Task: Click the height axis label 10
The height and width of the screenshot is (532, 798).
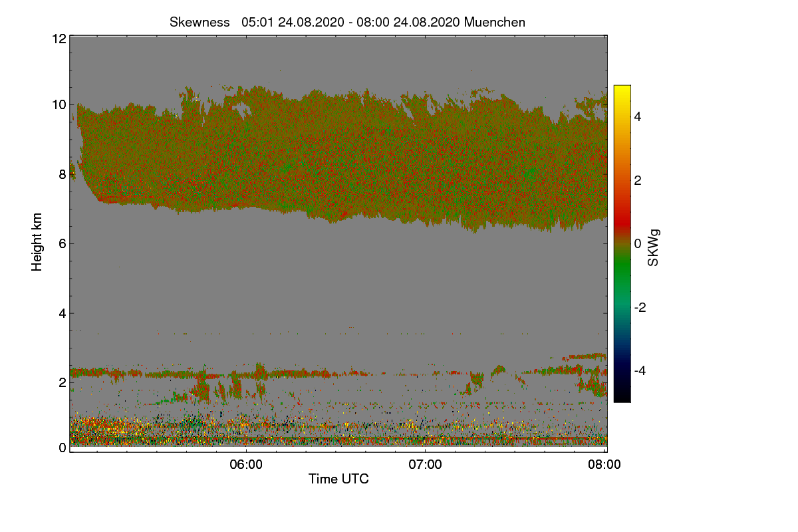Action: point(59,104)
